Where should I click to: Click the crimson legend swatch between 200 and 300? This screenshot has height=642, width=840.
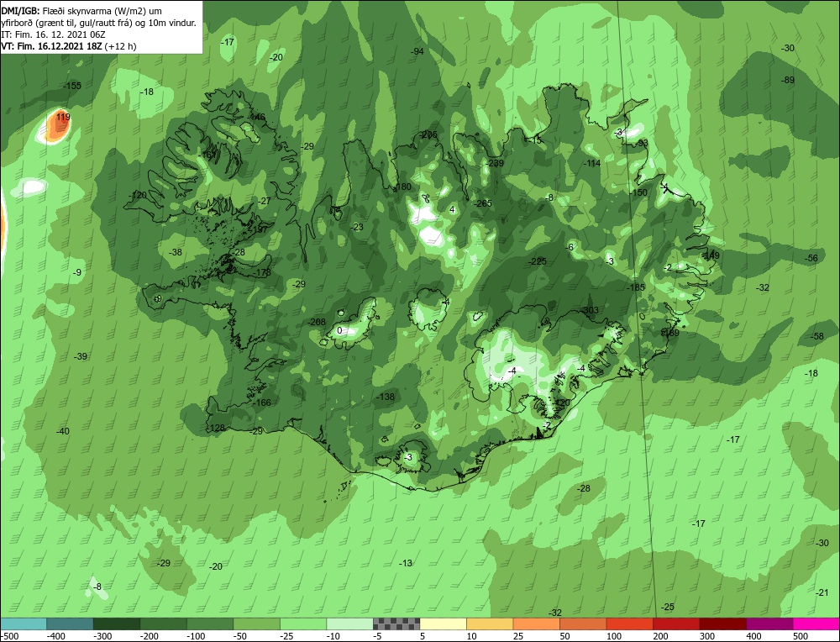click(x=676, y=624)
